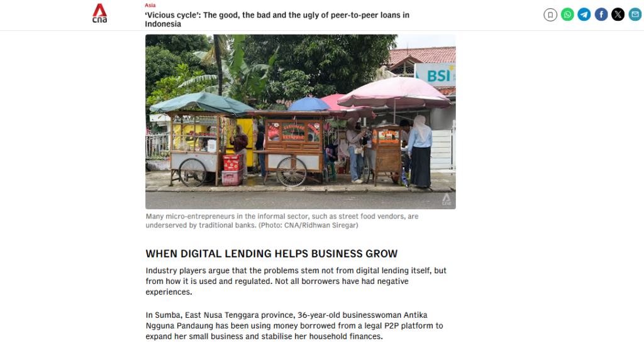Image resolution: width=644 pixels, height=348 pixels.
Task: Click the red cooler box in photo
Action: (233, 163)
